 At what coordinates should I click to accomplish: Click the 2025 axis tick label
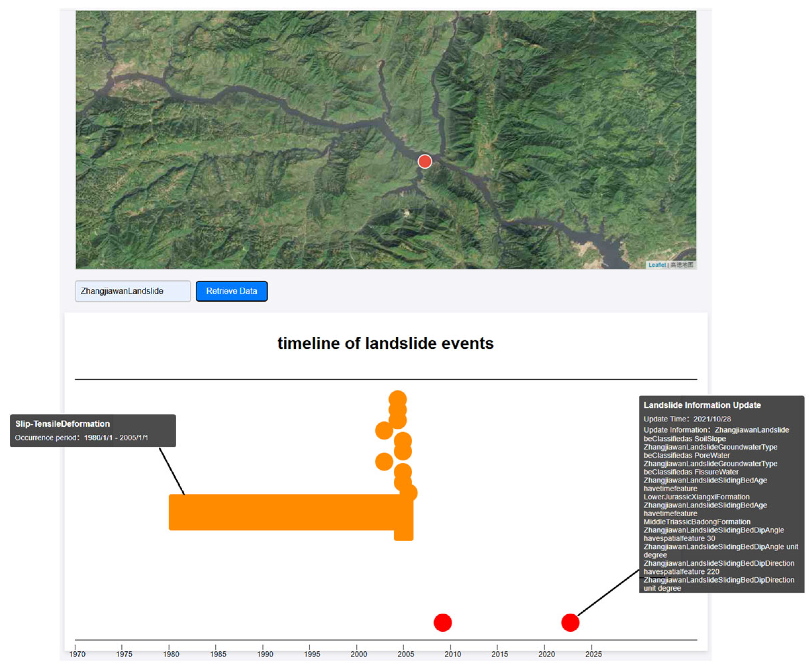coord(593,654)
